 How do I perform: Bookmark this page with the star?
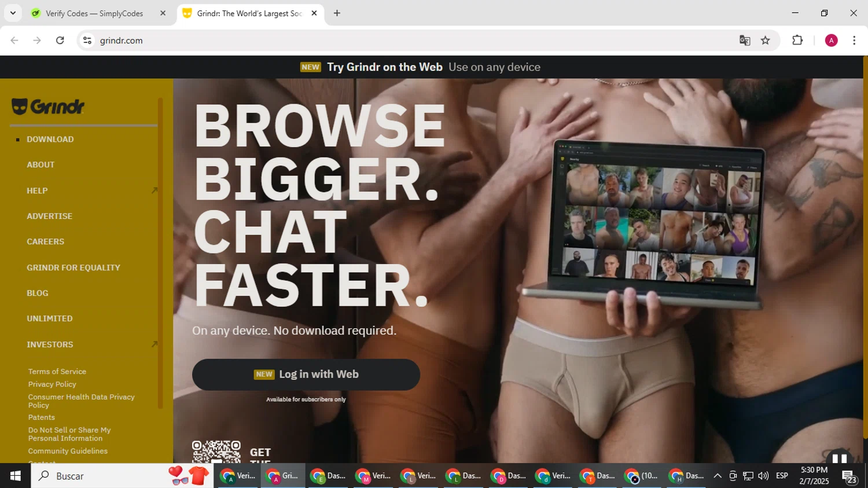coord(766,41)
